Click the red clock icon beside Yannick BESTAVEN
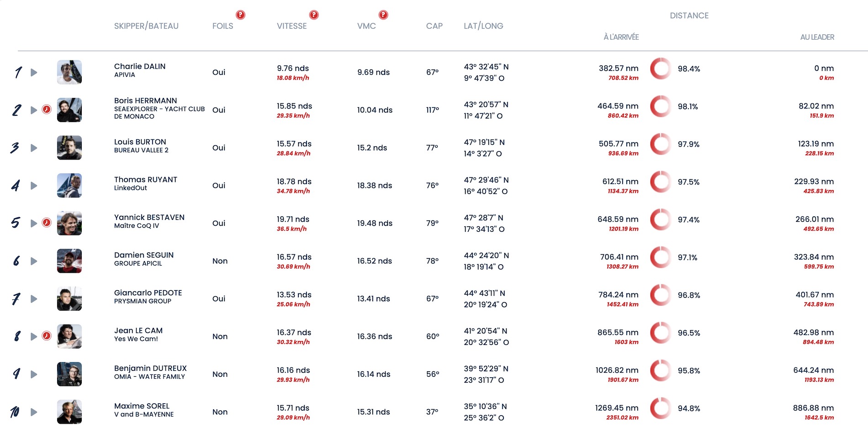 47,223
